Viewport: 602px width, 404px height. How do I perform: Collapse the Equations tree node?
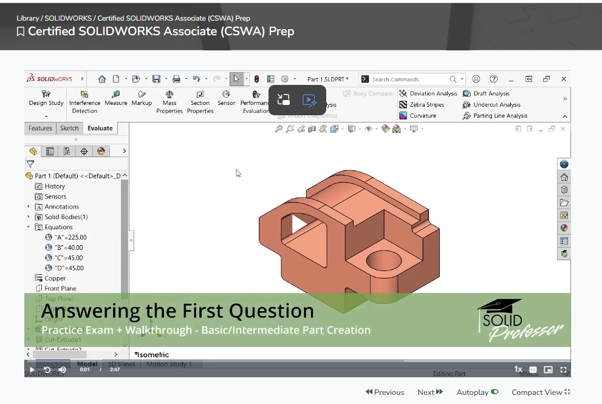[28, 227]
